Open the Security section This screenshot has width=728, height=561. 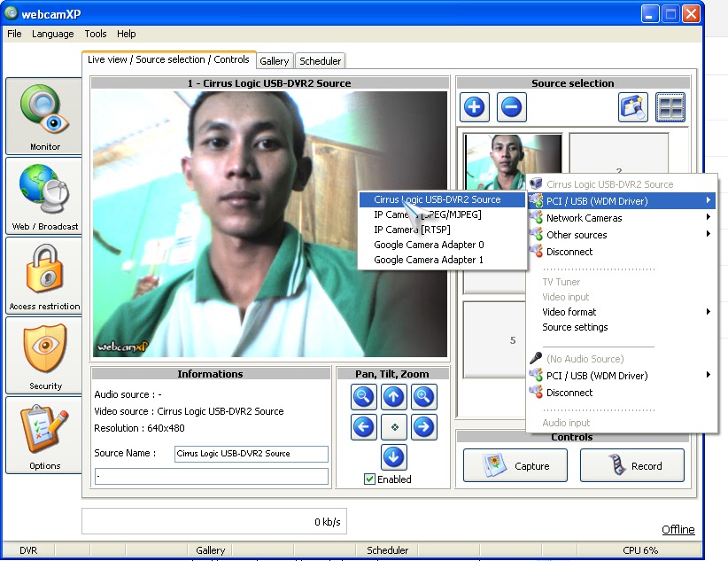pyautogui.click(x=44, y=355)
